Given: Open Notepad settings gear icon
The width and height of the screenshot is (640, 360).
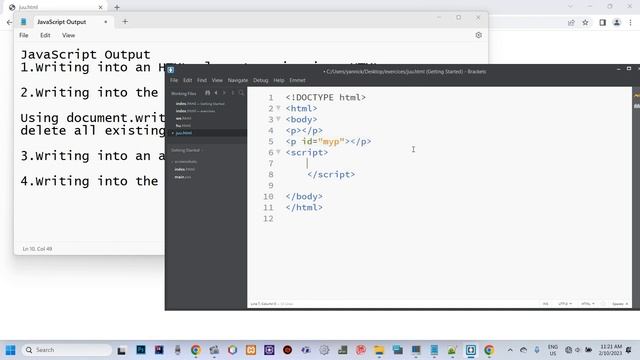Looking at the screenshot, I should [x=479, y=35].
